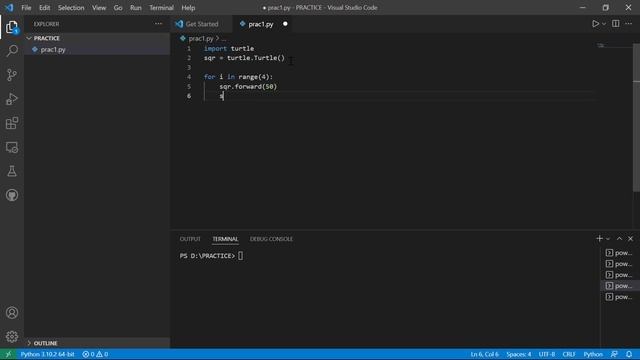Collapse the PRACTICE folder section

tap(97, 38)
